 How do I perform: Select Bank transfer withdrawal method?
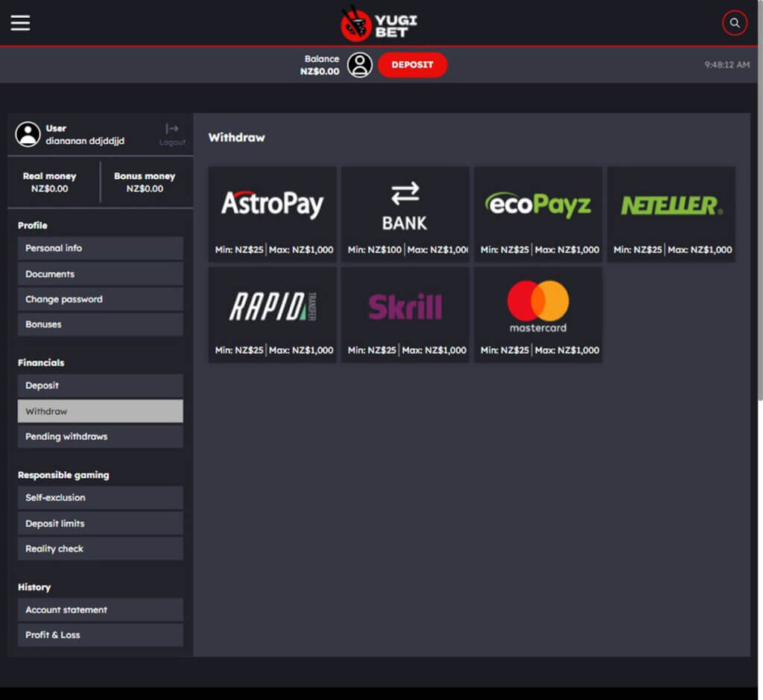(405, 214)
